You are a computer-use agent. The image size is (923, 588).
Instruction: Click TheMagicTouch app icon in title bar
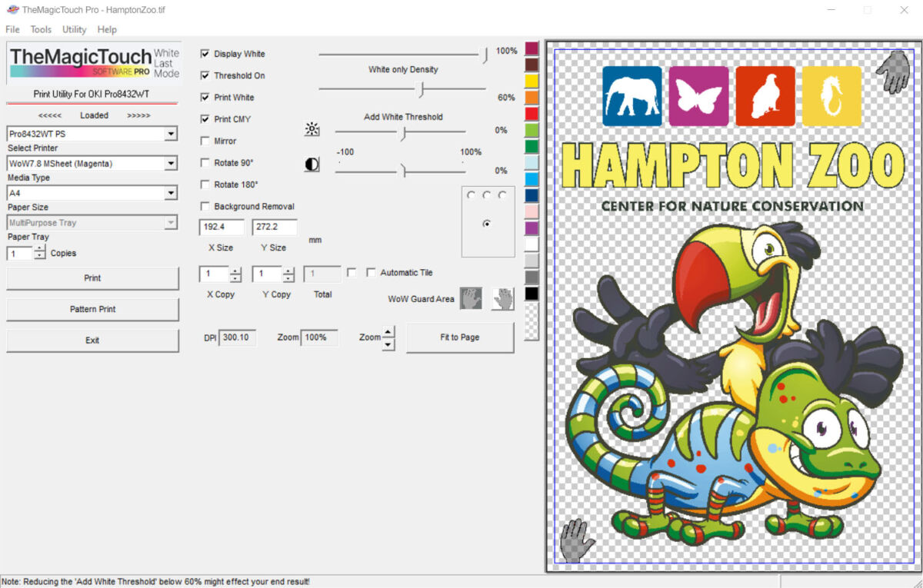click(12, 10)
